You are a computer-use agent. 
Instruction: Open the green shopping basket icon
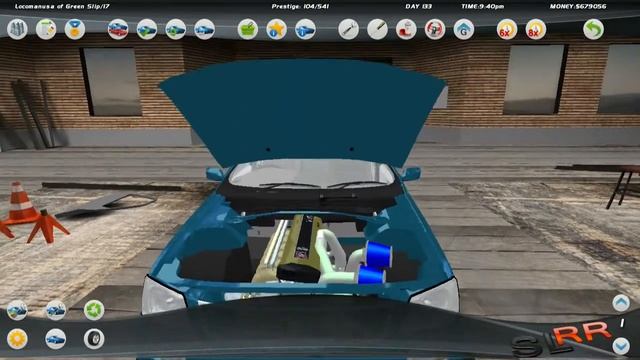click(x=248, y=29)
